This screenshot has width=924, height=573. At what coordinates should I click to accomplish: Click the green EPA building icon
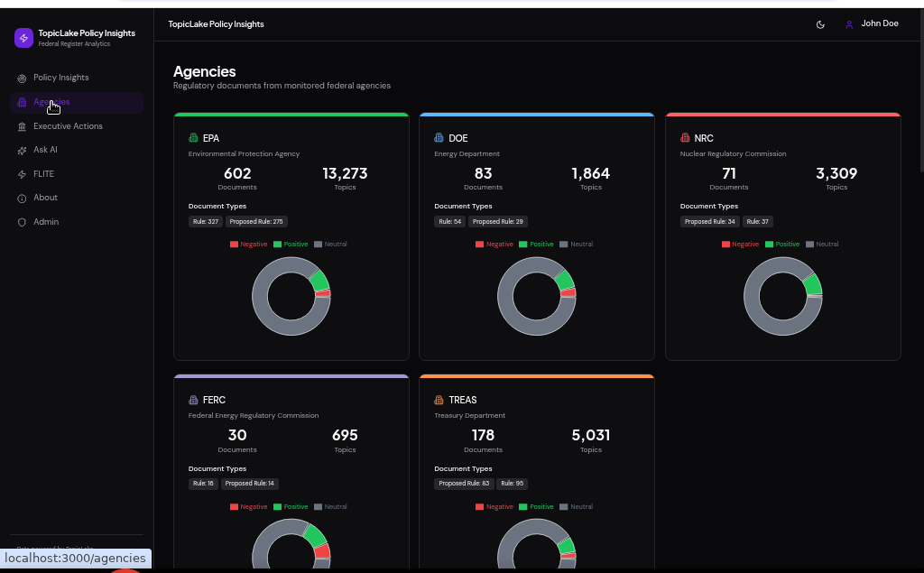click(193, 137)
